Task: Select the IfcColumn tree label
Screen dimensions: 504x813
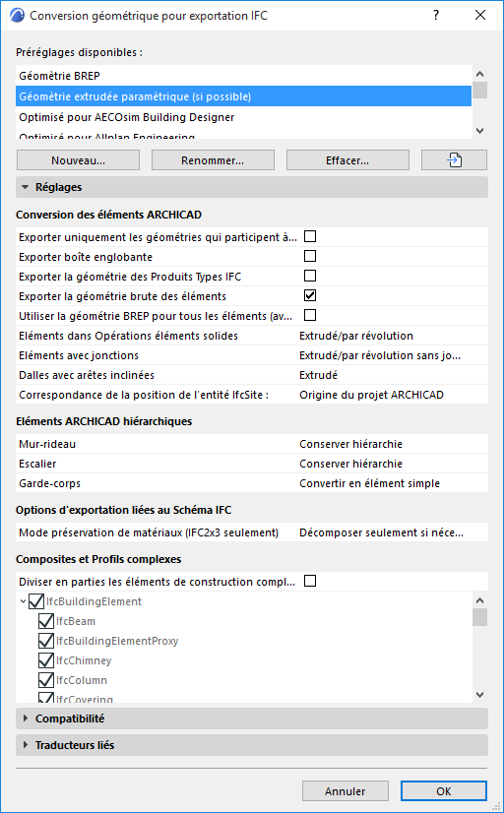Action: pyautogui.click(x=82, y=680)
